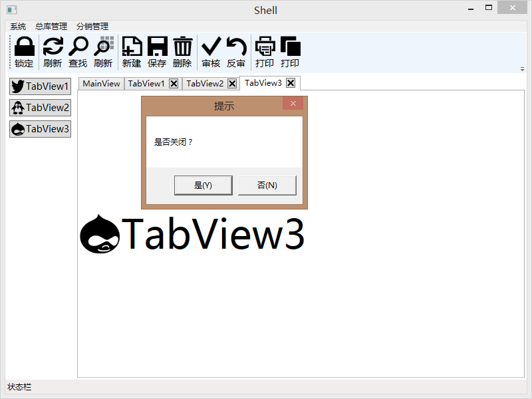Image resolution: width=532 pixels, height=399 pixels.
Task: Click the 打印 stacked-pages copy icon
Action: (290, 52)
